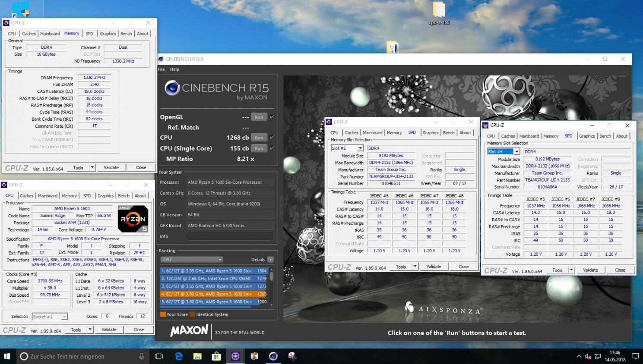643x364 pixels.
Task: Switch to CPU-Z via its taskbar icon
Action: [235, 356]
